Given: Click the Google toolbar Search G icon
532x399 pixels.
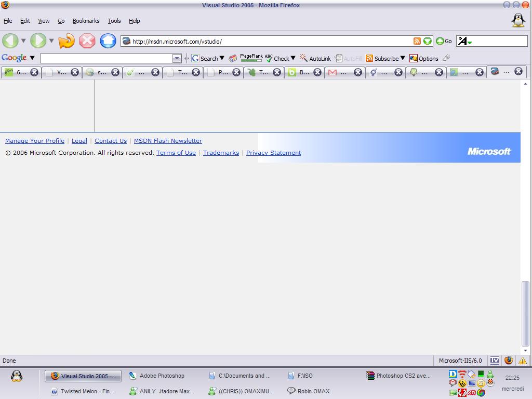Looking at the screenshot, I should click(195, 58).
